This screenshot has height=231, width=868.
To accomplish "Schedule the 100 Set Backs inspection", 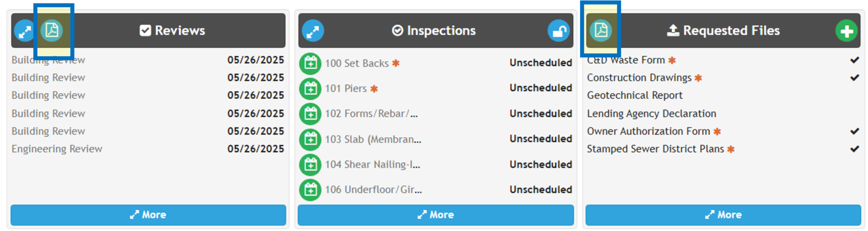I will (310, 63).
